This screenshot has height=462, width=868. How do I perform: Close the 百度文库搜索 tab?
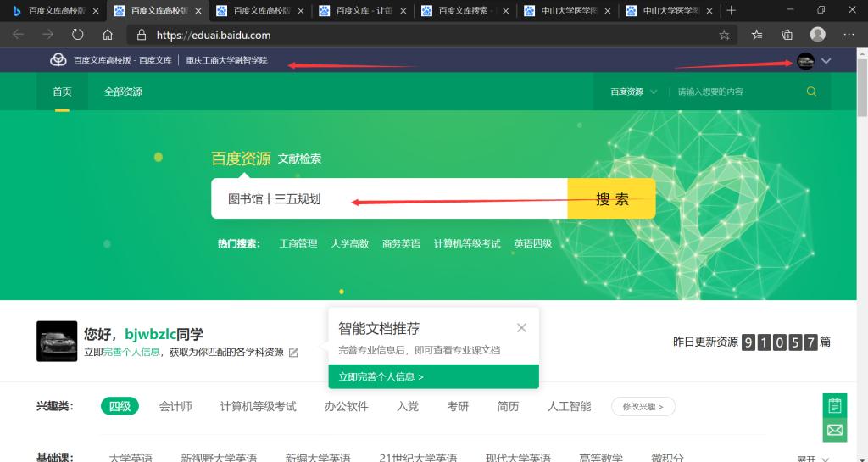point(505,11)
